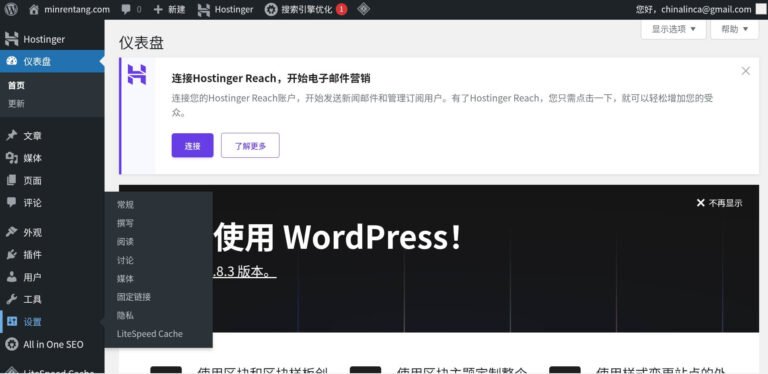Open the 插件 sidebar menu label
This screenshot has height=374, width=768.
32,255
